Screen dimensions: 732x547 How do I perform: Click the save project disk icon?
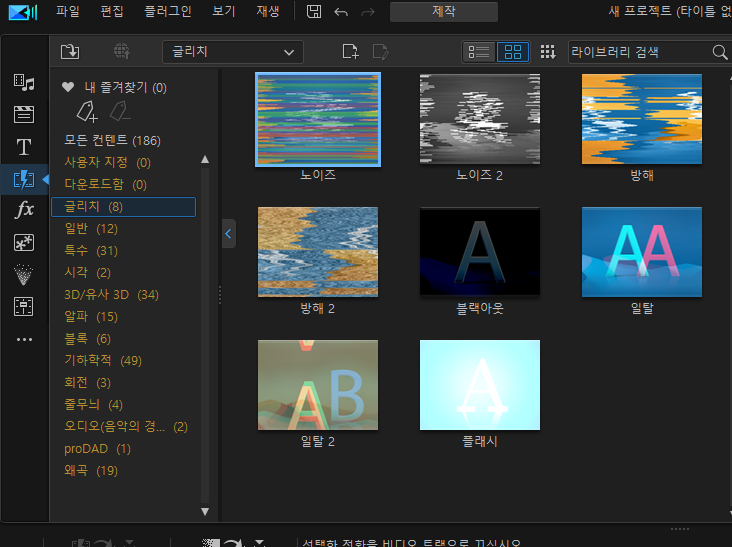click(x=314, y=11)
